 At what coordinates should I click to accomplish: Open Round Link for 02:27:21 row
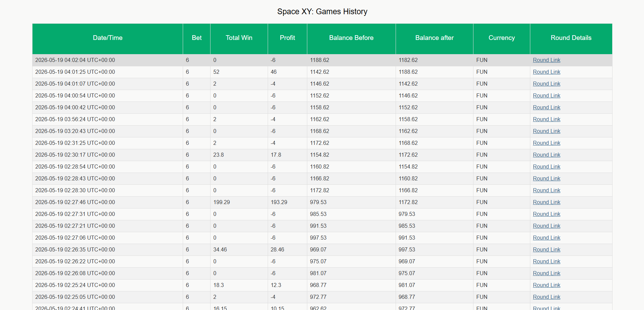tap(547, 226)
